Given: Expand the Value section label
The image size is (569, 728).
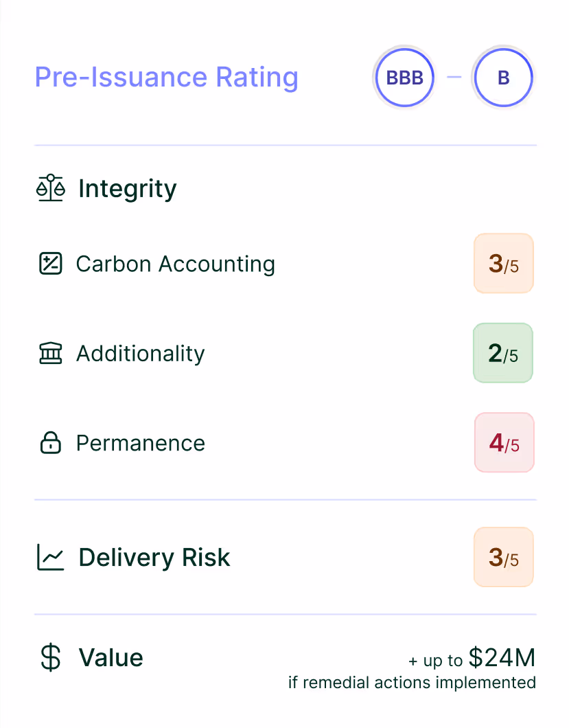Looking at the screenshot, I should (111, 658).
